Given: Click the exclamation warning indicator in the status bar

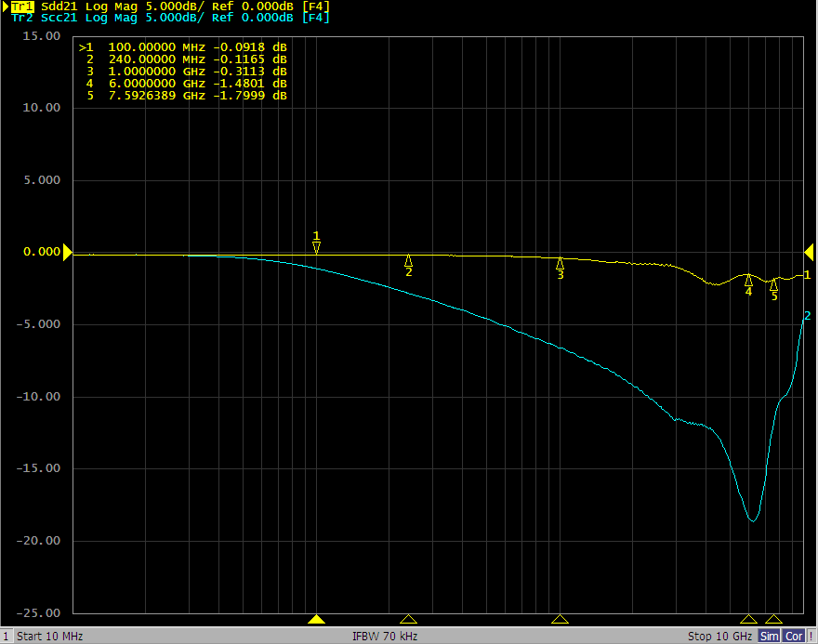Looking at the screenshot, I should [x=811, y=637].
